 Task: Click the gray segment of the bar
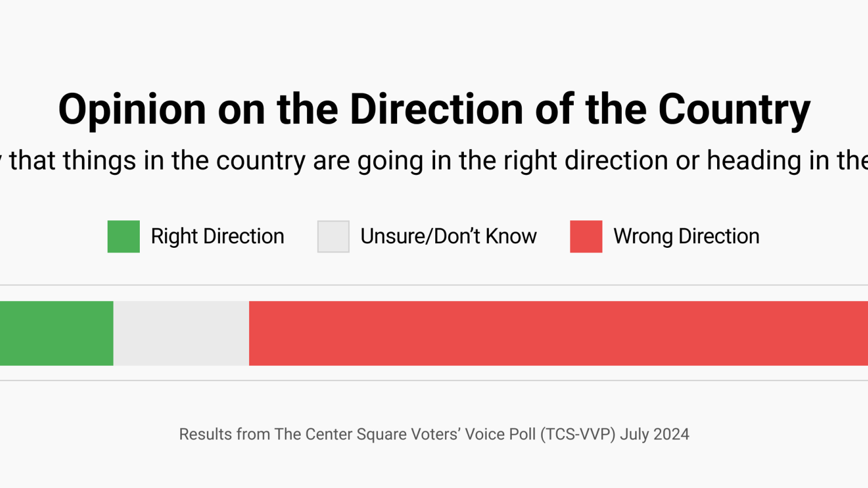tap(181, 334)
